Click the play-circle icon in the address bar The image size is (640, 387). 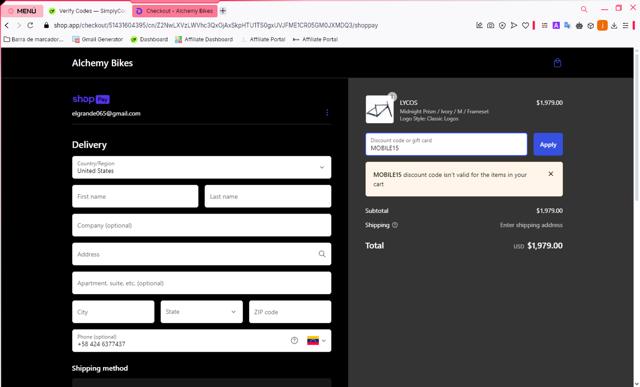coord(502,25)
